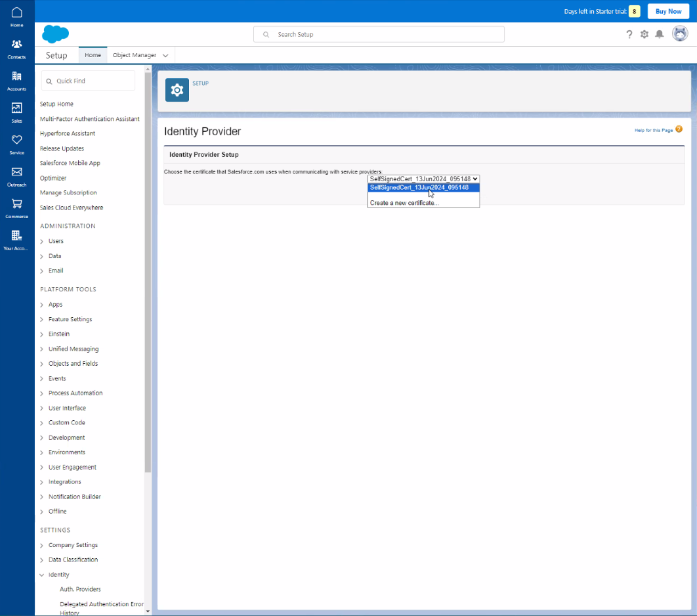
Task: Expand the Data section
Action: 42,256
